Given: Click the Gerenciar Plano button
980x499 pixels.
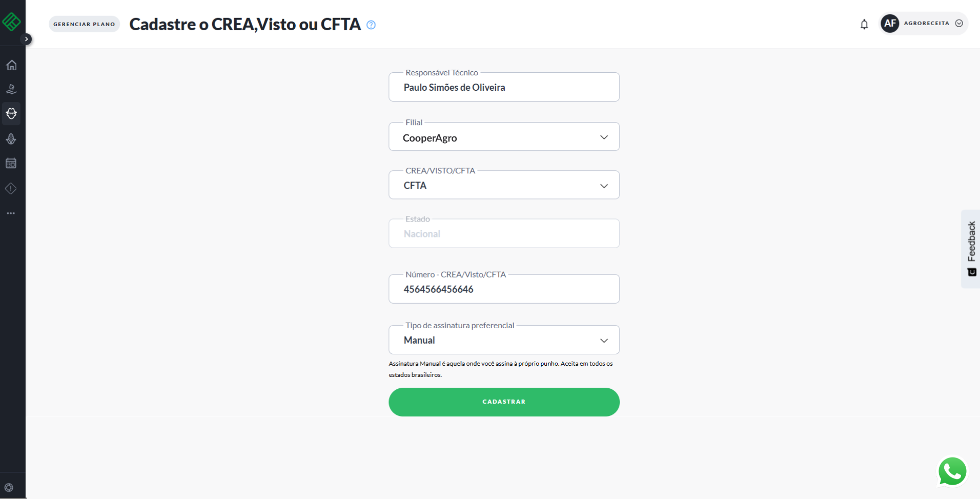Looking at the screenshot, I should (x=84, y=24).
